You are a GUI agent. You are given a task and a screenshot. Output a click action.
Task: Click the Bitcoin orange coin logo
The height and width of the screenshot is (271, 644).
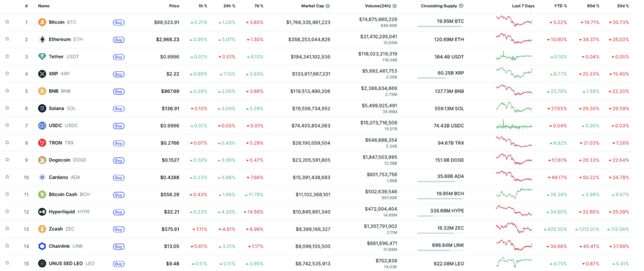coord(42,22)
